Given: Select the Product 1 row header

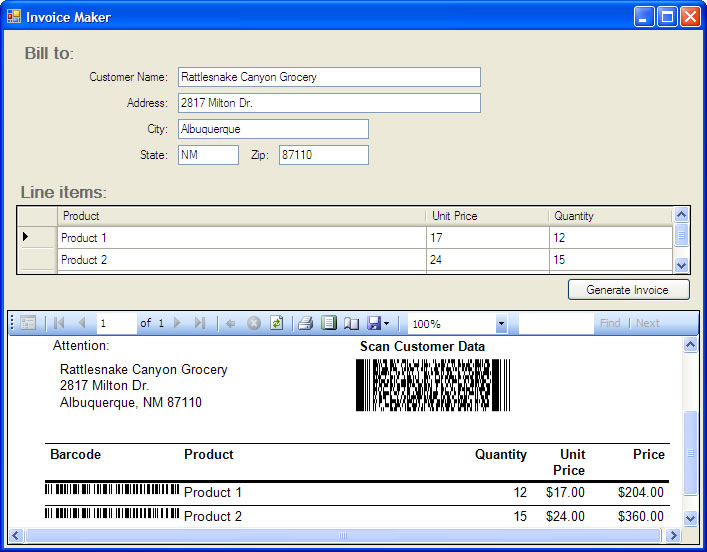Looking at the screenshot, I should click(37, 237).
